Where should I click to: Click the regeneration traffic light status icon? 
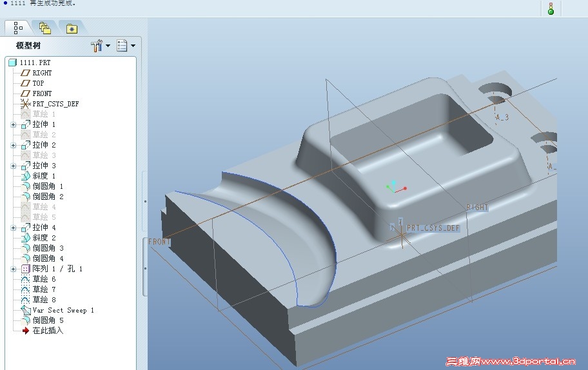(x=551, y=8)
